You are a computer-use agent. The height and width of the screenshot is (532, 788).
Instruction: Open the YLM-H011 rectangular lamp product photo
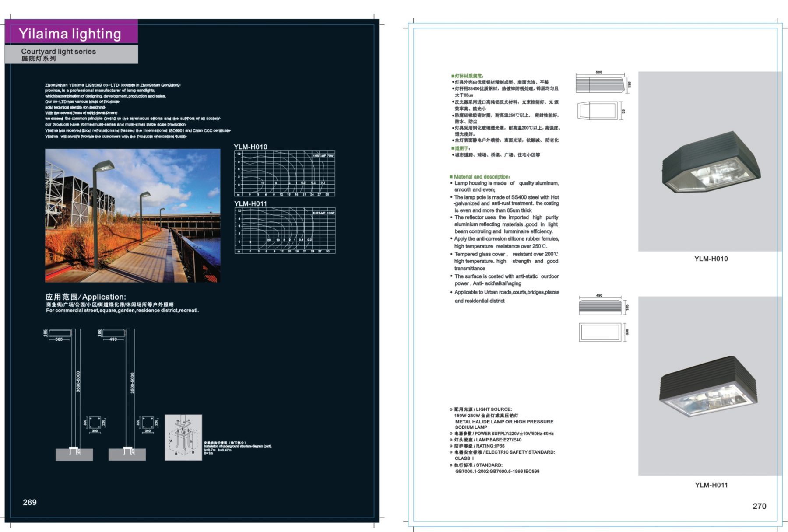click(x=710, y=386)
